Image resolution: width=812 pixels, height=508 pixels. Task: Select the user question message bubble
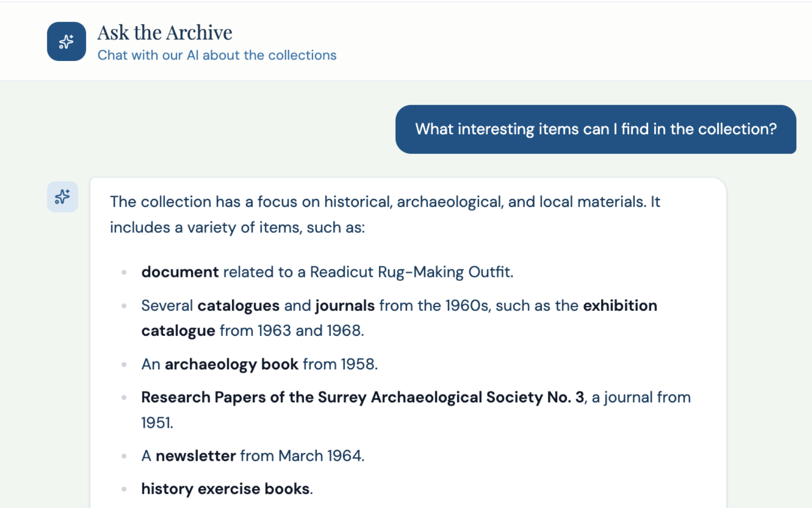coord(595,129)
